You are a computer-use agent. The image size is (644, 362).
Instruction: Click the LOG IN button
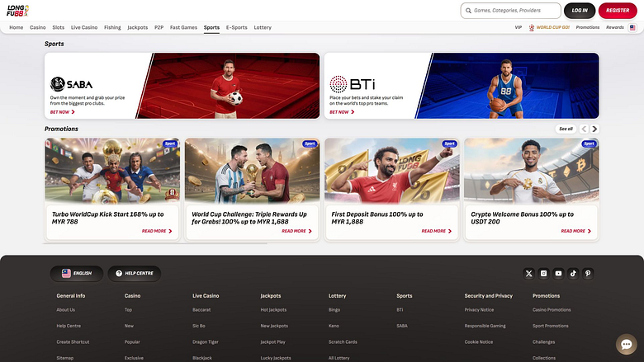click(x=580, y=11)
